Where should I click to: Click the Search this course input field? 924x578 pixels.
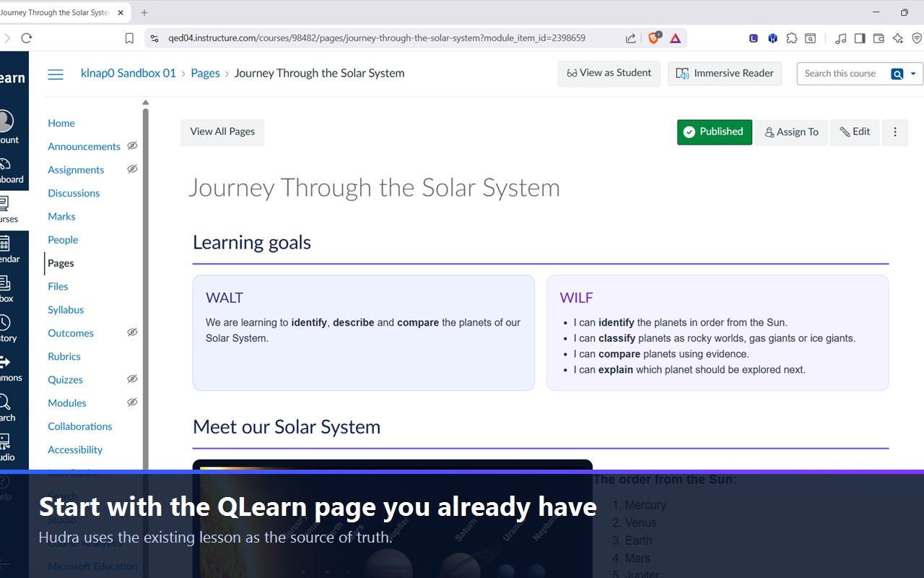[x=841, y=74]
